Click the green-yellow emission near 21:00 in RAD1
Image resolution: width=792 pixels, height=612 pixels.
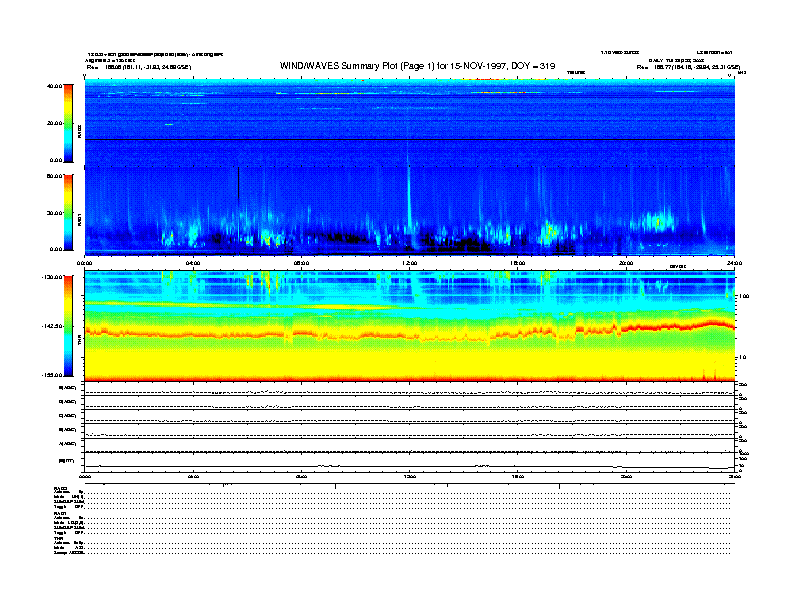coord(656,221)
